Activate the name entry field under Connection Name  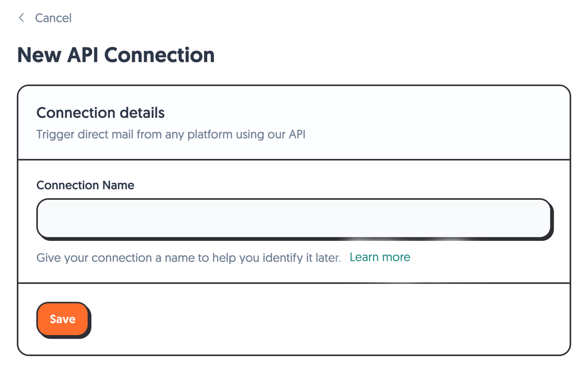[295, 219]
